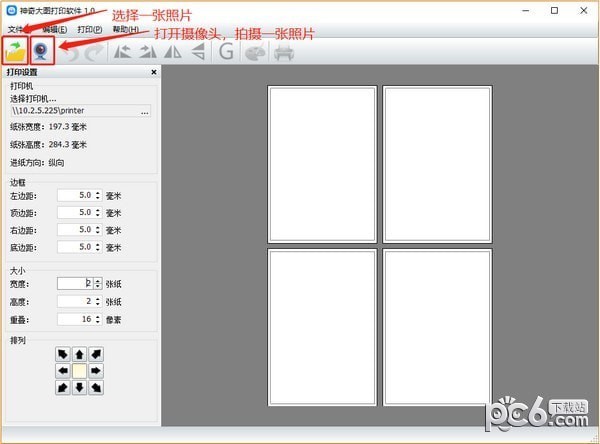The width and height of the screenshot is (600, 444).
Task: Rotate image right with toolbar icon
Action: tap(148, 52)
